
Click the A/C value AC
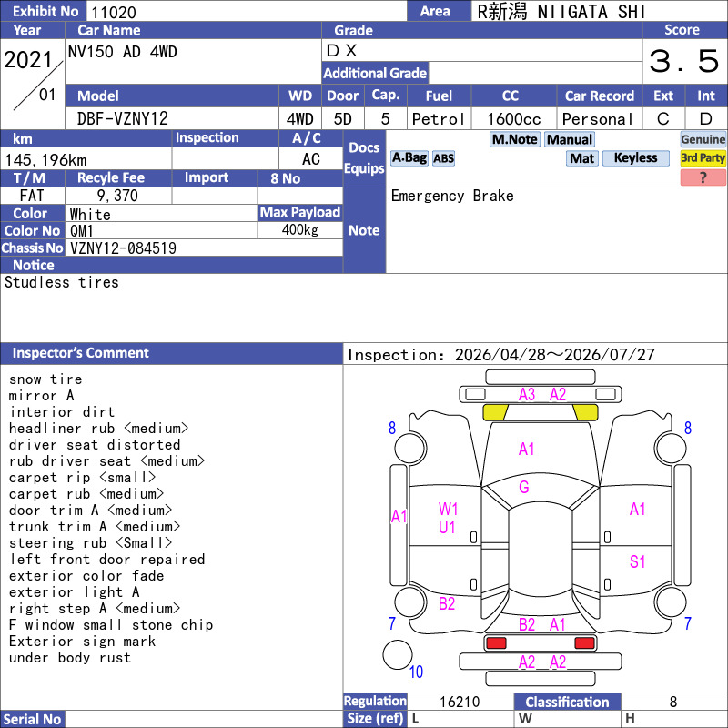(310, 159)
